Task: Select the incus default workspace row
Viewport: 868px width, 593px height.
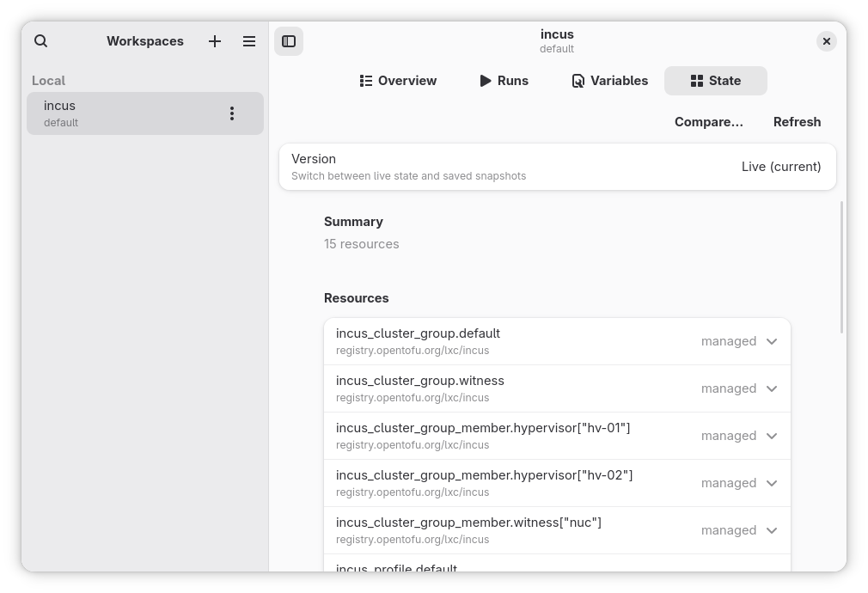Action: click(x=145, y=113)
